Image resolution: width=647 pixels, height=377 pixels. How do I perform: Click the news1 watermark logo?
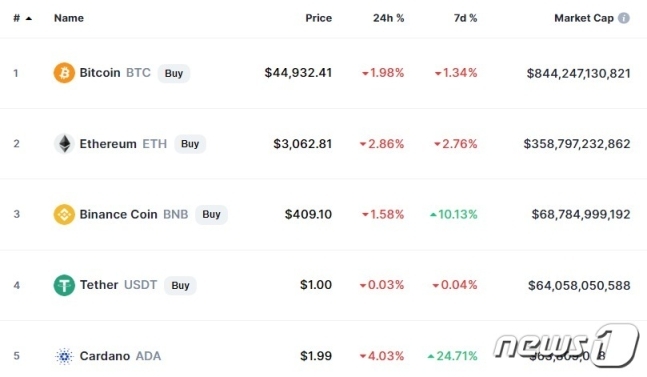pyautogui.click(x=566, y=345)
